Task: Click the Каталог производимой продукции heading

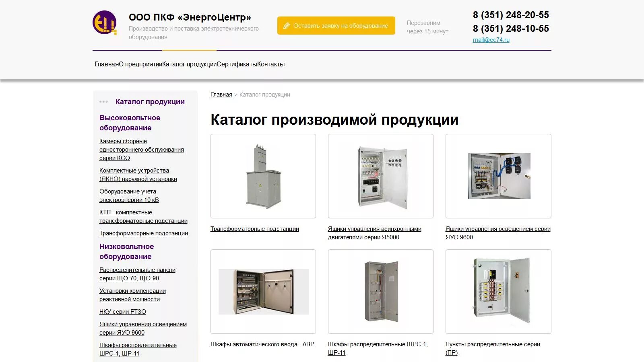Action: 334,120
